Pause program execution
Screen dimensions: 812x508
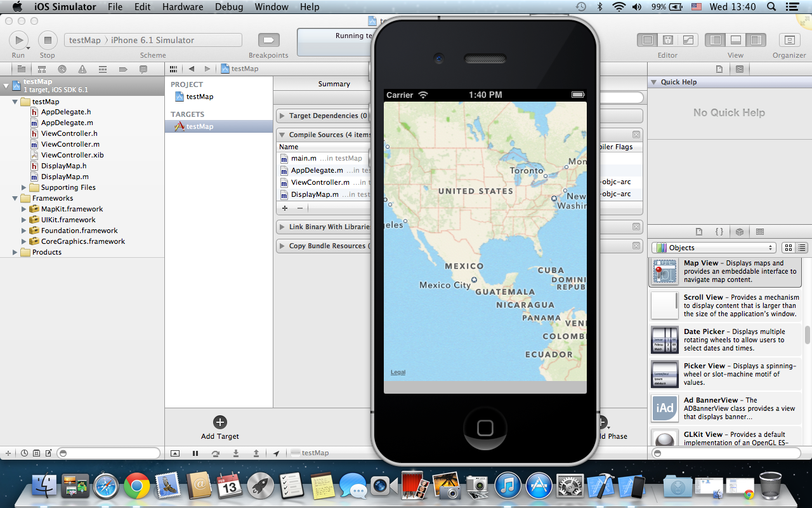[195, 453]
